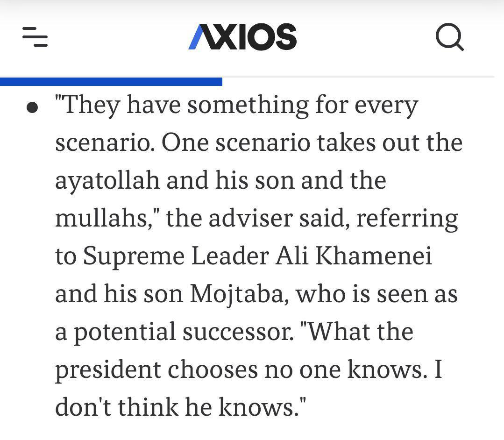Click the search magnifying glass icon
The image size is (504, 440).
pos(449,37)
